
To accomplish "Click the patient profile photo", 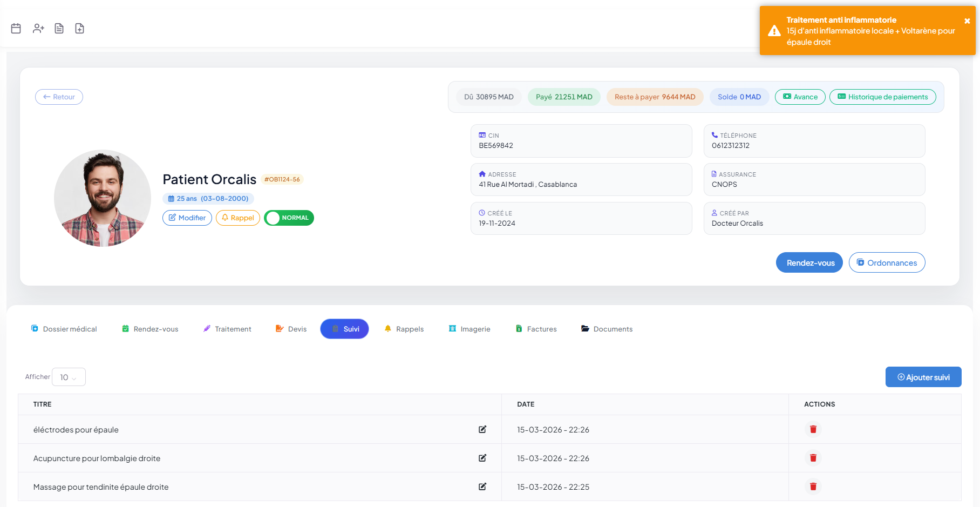I will (x=103, y=198).
